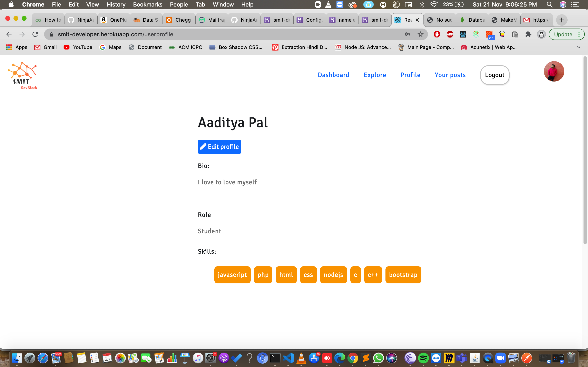Image resolution: width=588 pixels, height=367 pixels.
Task: Select the javascript skill badge
Action: point(232,274)
